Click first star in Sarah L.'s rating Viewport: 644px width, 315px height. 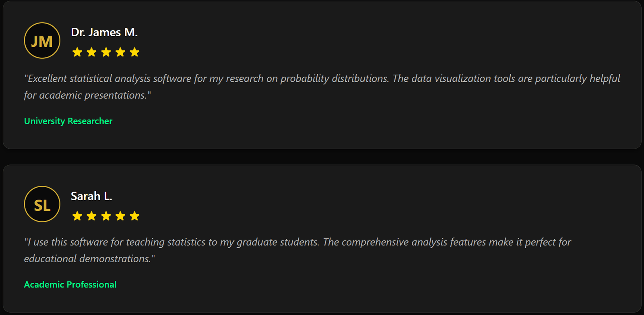[x=77, y=216]
